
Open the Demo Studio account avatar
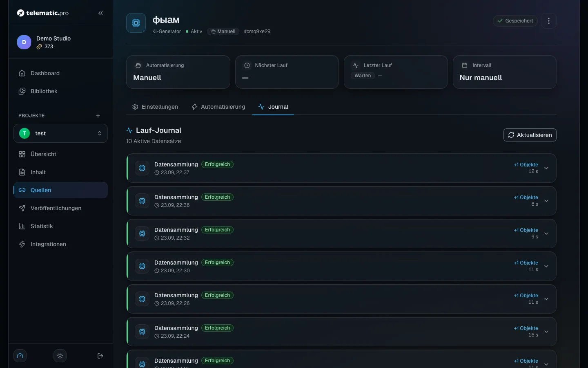tap(24, 42)
